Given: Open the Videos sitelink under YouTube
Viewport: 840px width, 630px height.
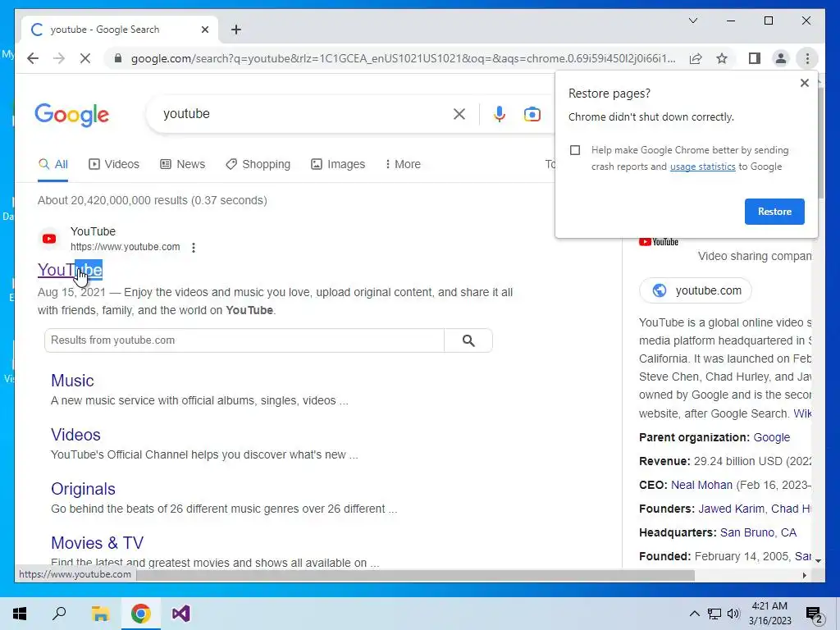Looking at the screenshot, I should [x=75, y=435].
